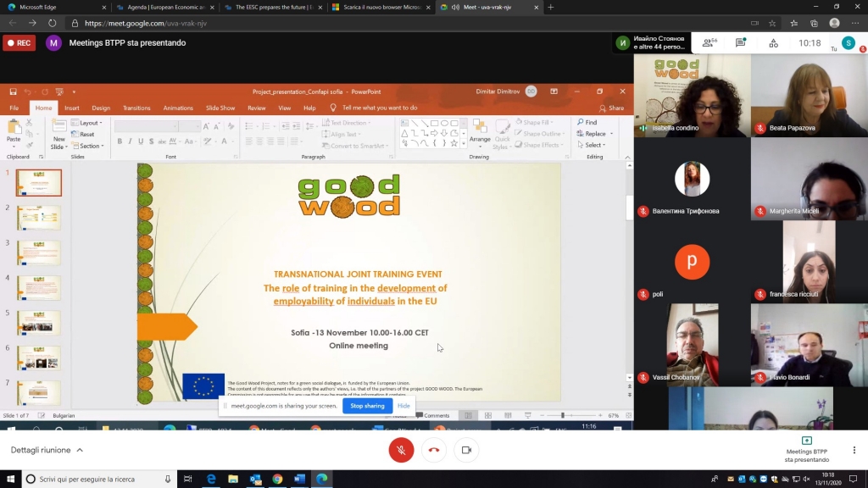The height and width of the screenshot is (488, 868).
Task: Toggle Bold formatting
Action: pos(120,141)
